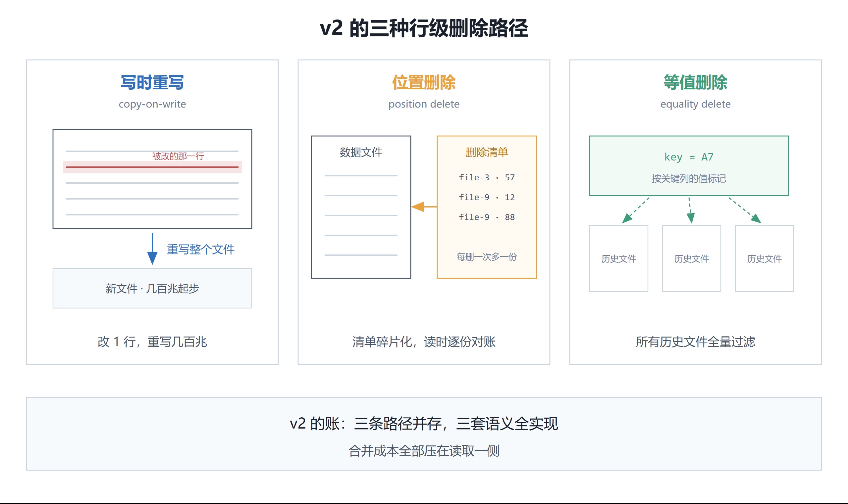Viewport: 848px width, 504px height.
Task: Click the text '按关键列的值标记'
Action: click(x=689, y=178)
